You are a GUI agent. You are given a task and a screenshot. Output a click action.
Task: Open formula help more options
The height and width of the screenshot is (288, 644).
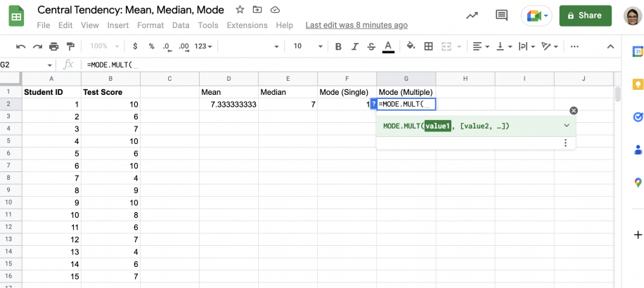tap(565, 143)
